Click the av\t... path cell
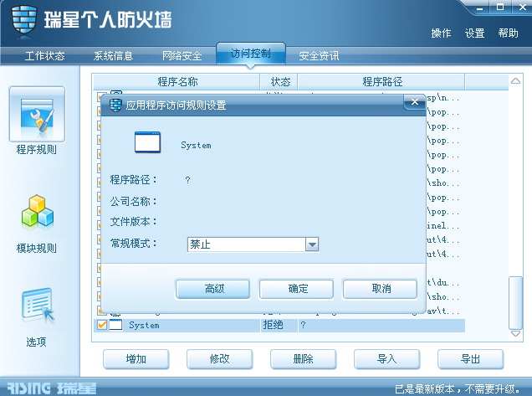The height and width of the screenshot is (396, 532). [443, 311]
